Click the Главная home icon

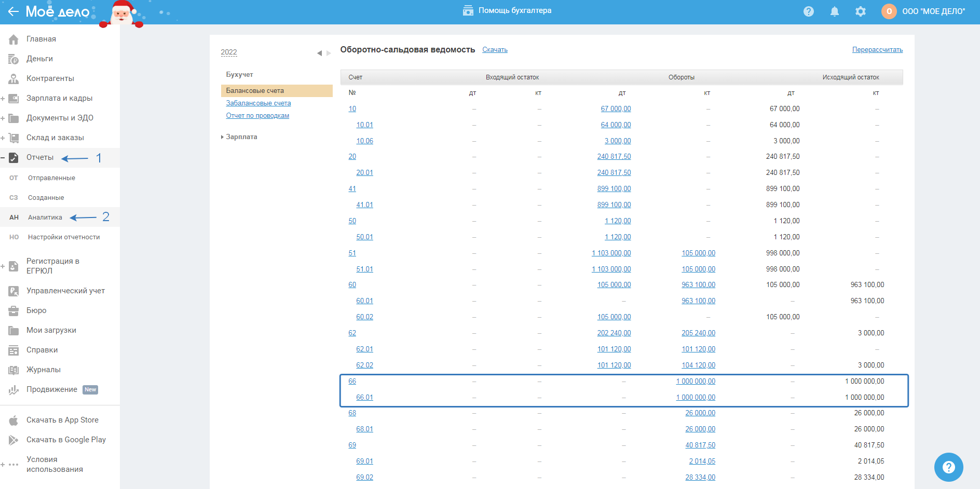[x=13, y=39]
